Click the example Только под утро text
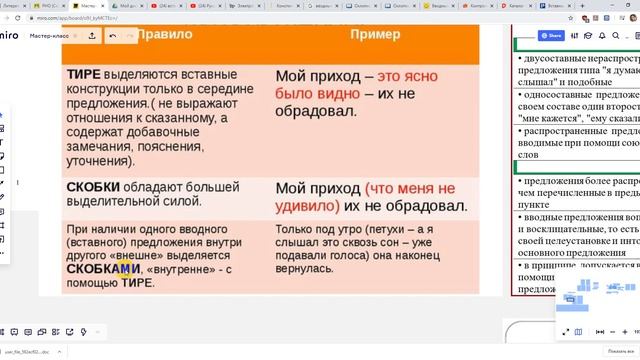The width and height of the screenshot is (640, 360). pos(358,249)
